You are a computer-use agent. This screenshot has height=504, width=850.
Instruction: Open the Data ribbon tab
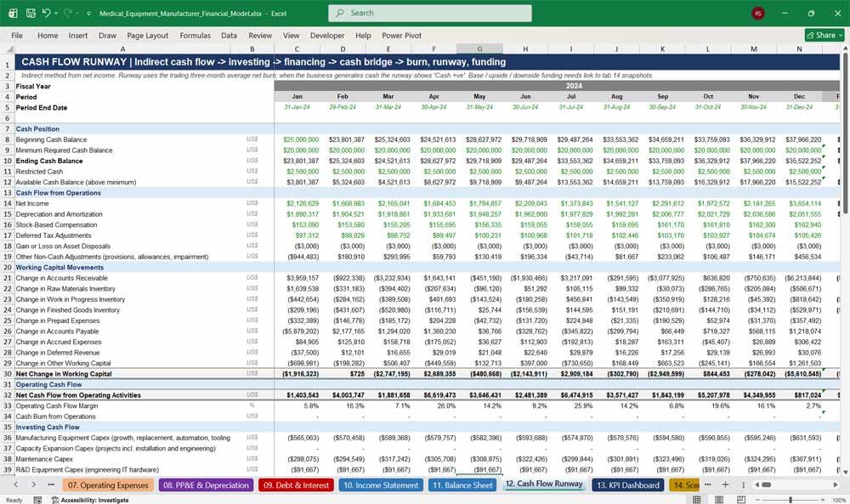229,35
